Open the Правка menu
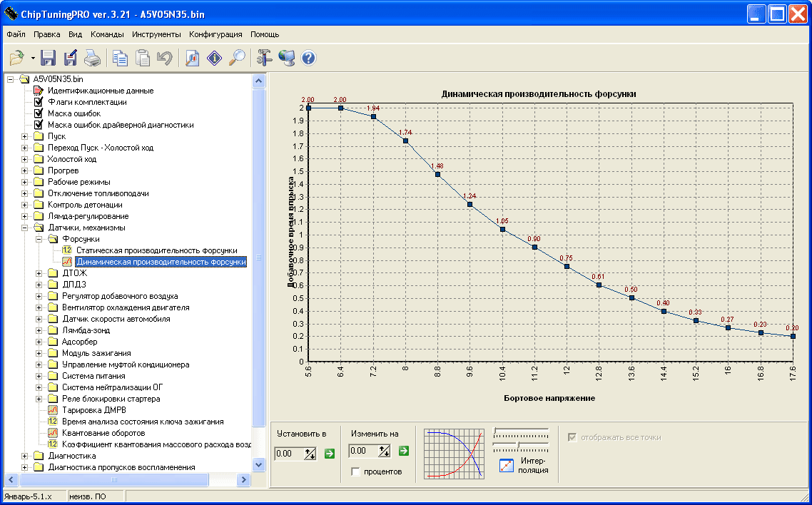 coord(47,35)
